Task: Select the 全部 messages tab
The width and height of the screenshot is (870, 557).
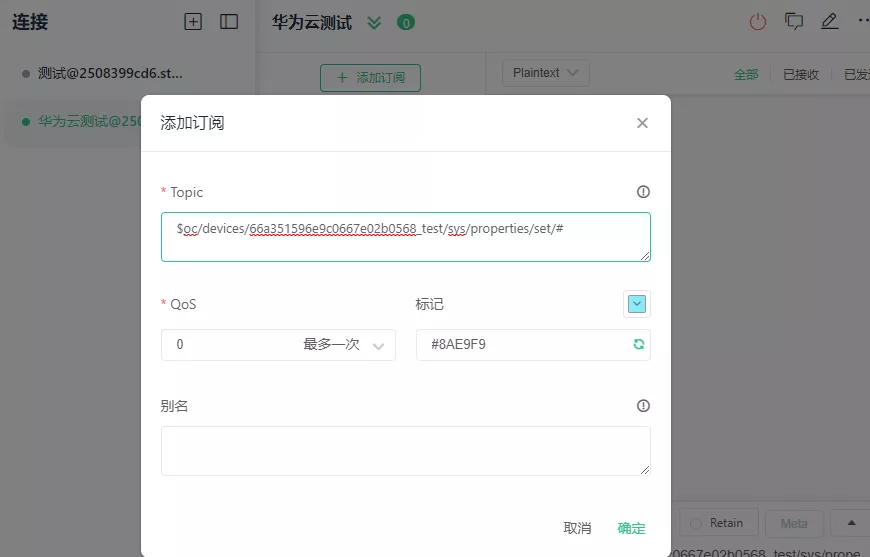Action: (x=746, y=74)
